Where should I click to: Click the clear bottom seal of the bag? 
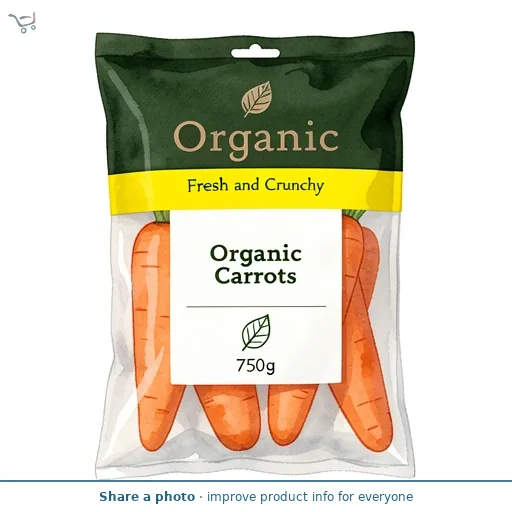(255, 465)
